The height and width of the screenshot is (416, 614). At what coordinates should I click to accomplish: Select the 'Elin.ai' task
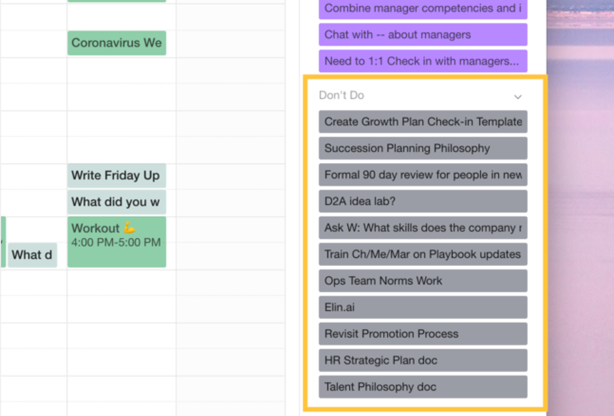click(x=423, y=307)
